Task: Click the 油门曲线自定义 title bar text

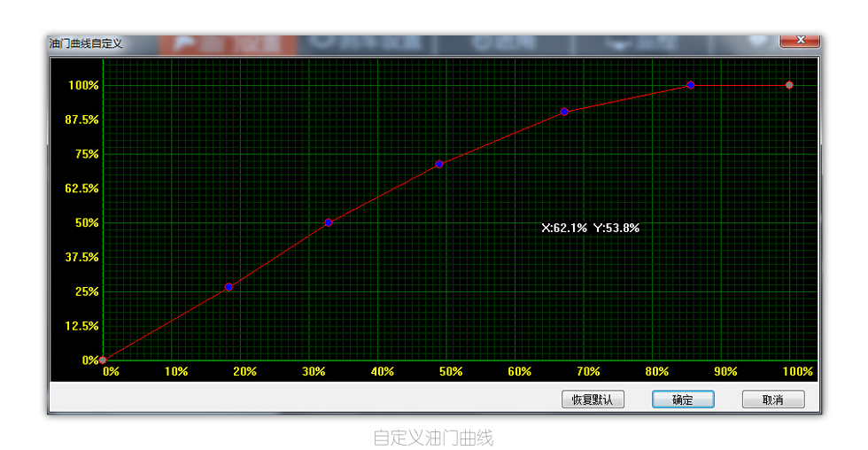Action: (x=86, y=43)
